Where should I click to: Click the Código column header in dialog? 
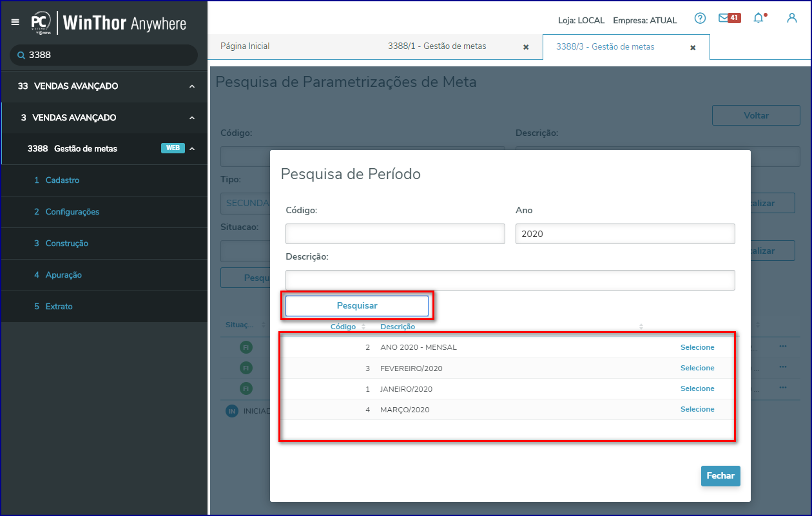(343, 327)
